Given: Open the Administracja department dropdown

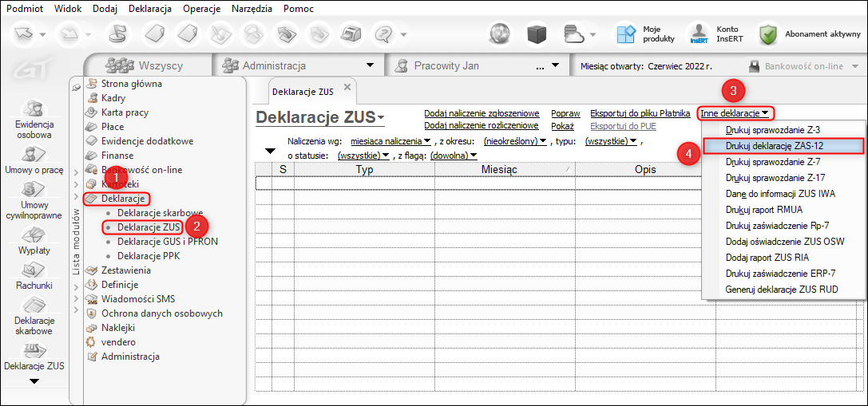Looking at the screenshot, I should pyautogui.click(x=370, y=66).
